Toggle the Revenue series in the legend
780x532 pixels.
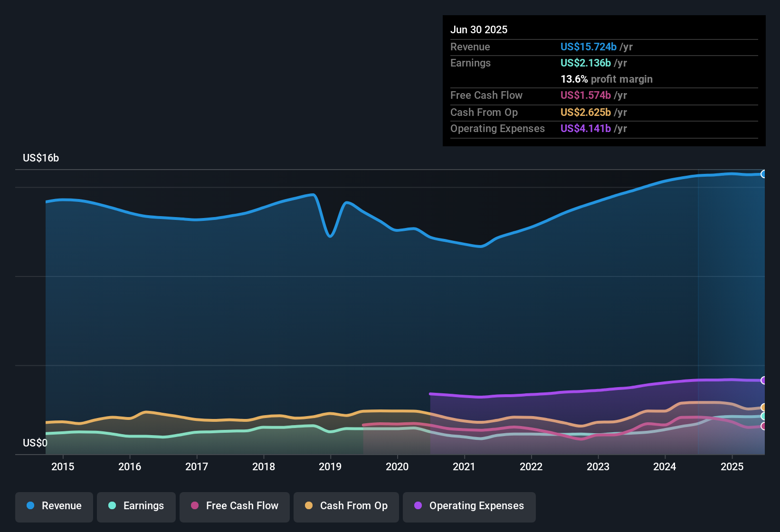pyautogui.click(x=54, y=506)
